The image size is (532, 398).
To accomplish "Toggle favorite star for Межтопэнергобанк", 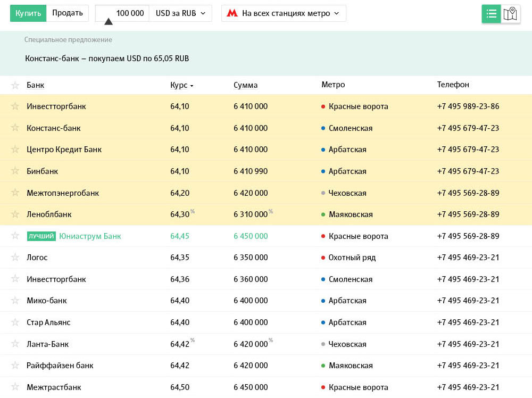I will (15, 193).
